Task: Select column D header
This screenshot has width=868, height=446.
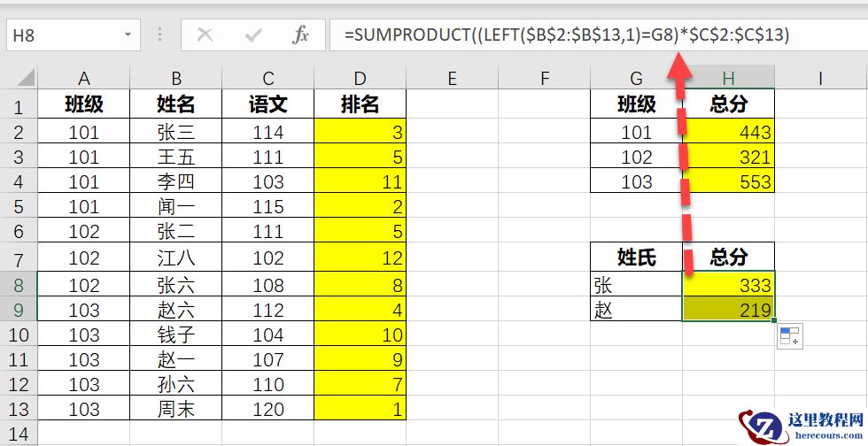Action: click(x=360, y=78)
